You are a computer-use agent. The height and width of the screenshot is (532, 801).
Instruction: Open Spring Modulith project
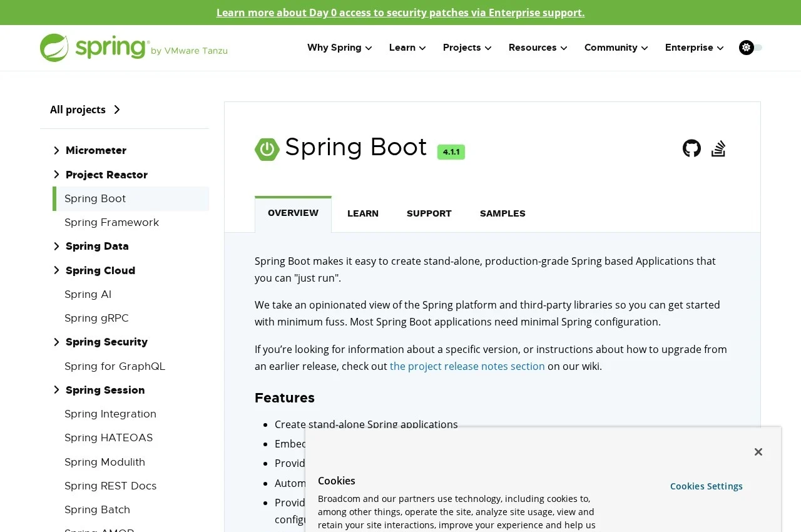coord(105,462)
